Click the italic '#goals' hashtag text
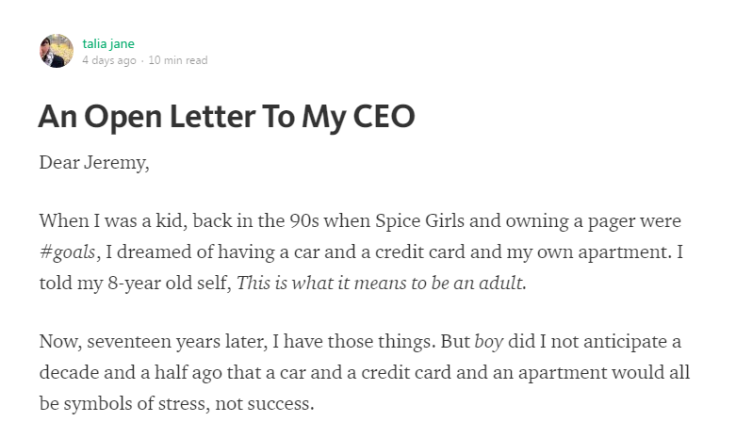Image resolution: width=736 pixels, height=438 pixels. 69,252
